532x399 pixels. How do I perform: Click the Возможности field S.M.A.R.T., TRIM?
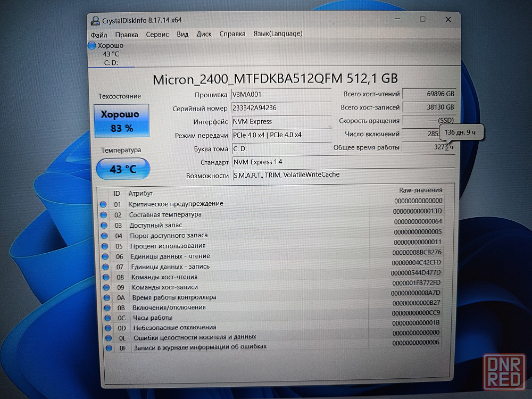click(343, 175)
